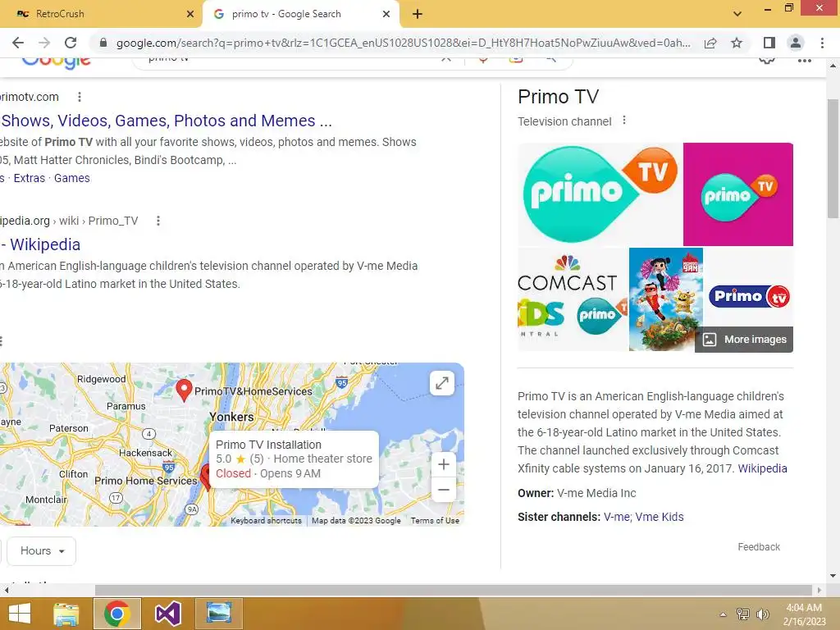The width and height of the screenshot is (840, 630).
Task: Switch to the RetroCrush tab
Action: pos(101,14)
